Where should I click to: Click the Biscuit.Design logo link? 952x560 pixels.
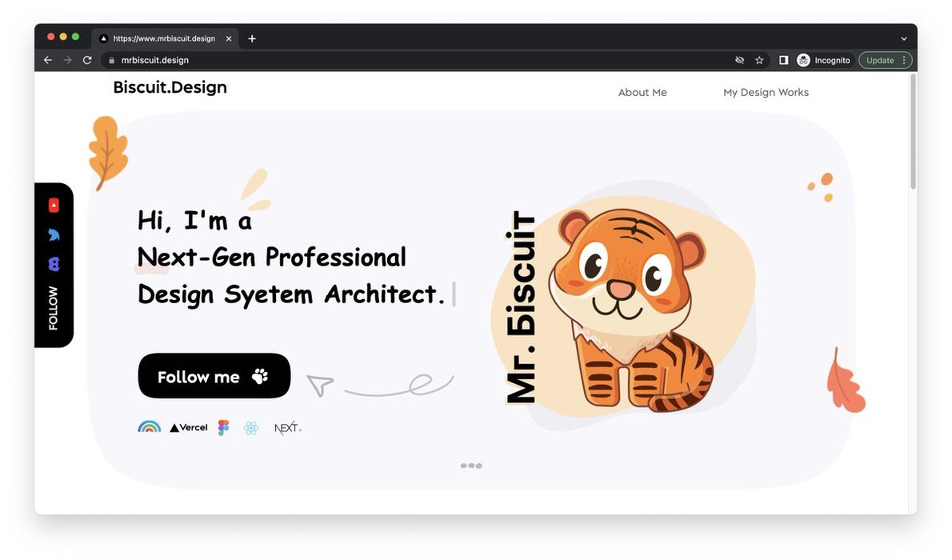170,87
